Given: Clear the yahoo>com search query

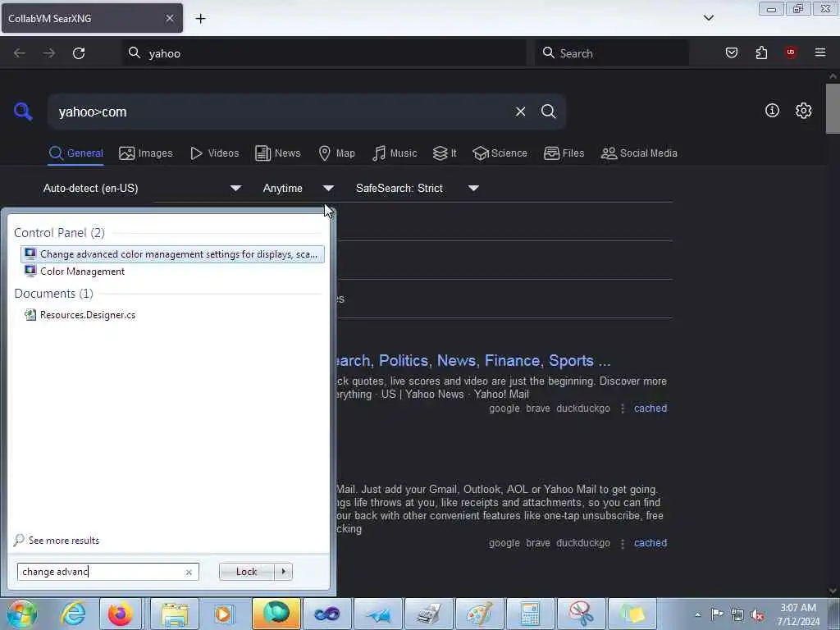Looking at the screenshot, I should point(520,112).
